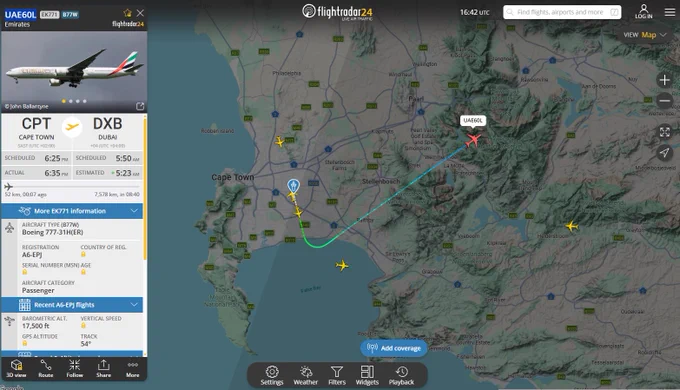Select the second photo carousel dot

click(71, 101)
